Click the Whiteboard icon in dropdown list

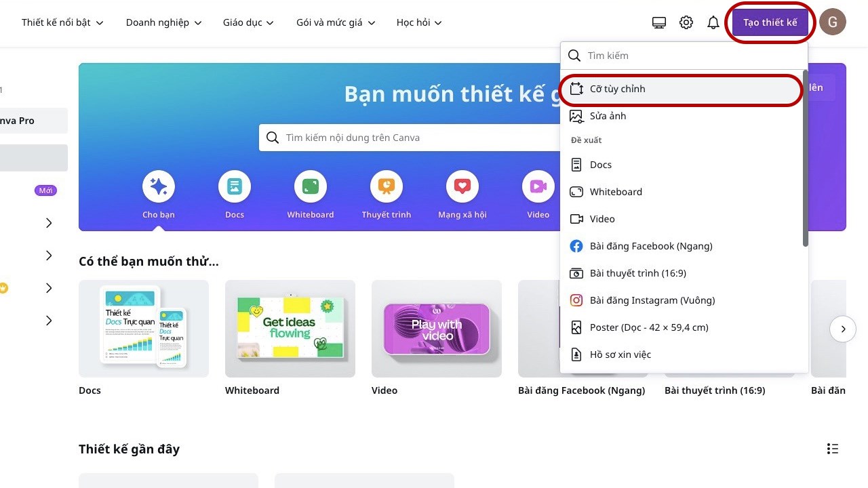pyautogui.click(x=576, y=192)
